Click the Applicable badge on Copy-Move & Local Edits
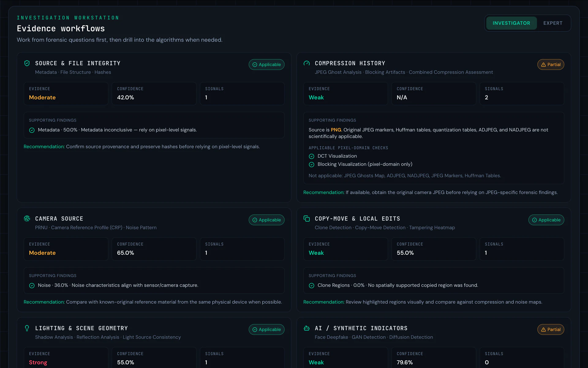Viewport: 588px width, 368px height. [x=546, y=220]
